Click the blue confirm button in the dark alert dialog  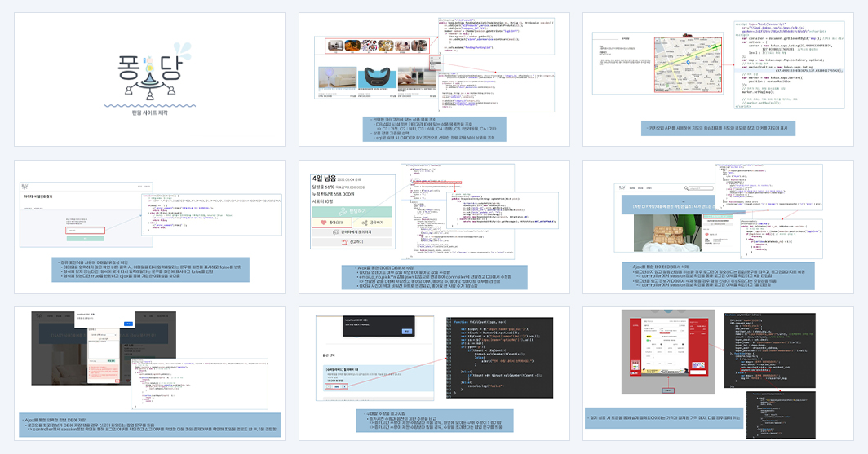[x=407, y=331]
